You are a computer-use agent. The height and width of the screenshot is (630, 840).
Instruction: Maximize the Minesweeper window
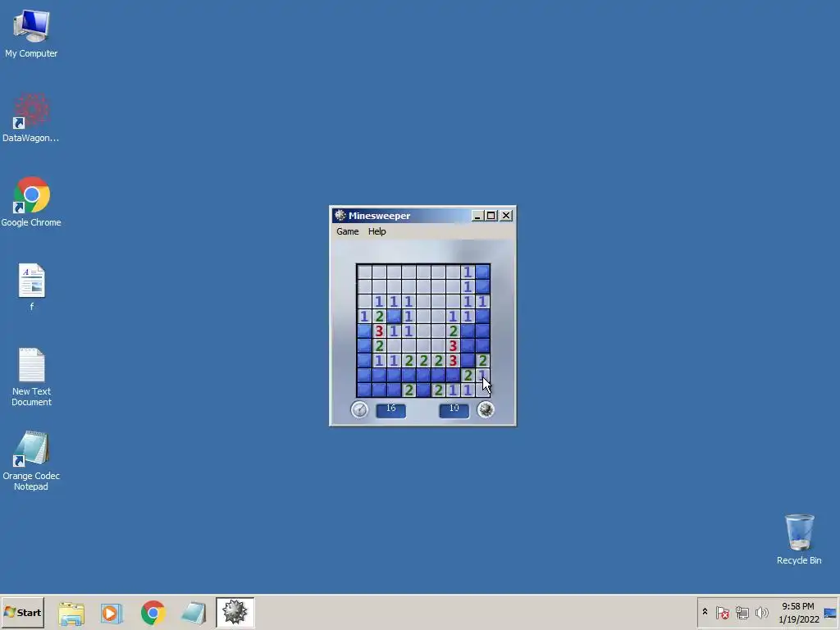point(491,216)
